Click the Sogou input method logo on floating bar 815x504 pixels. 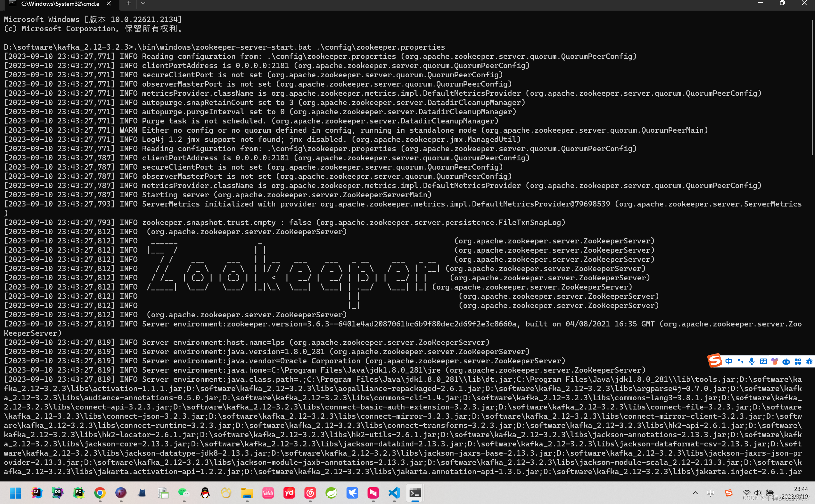click(x=715, y=361)
